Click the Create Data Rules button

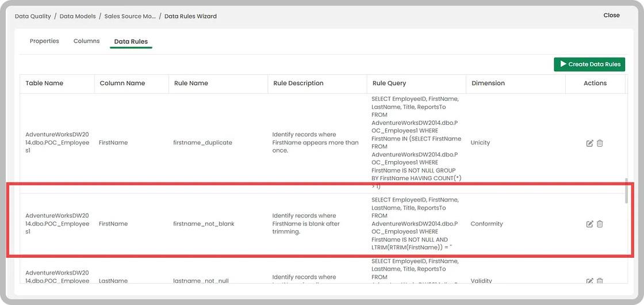click(x=589, y=64)
